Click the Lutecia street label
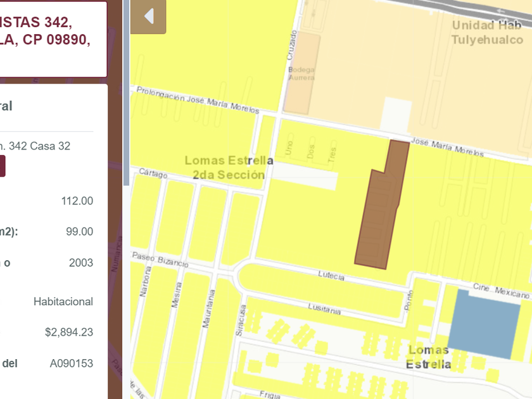This screenshot has width=532, height=399. click(x=332, y=277)
